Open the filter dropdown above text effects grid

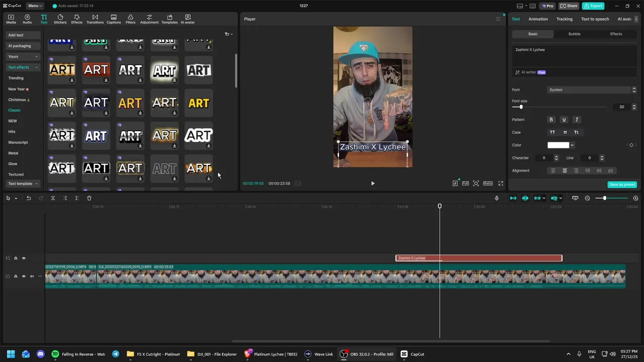(x=228, y=34)
